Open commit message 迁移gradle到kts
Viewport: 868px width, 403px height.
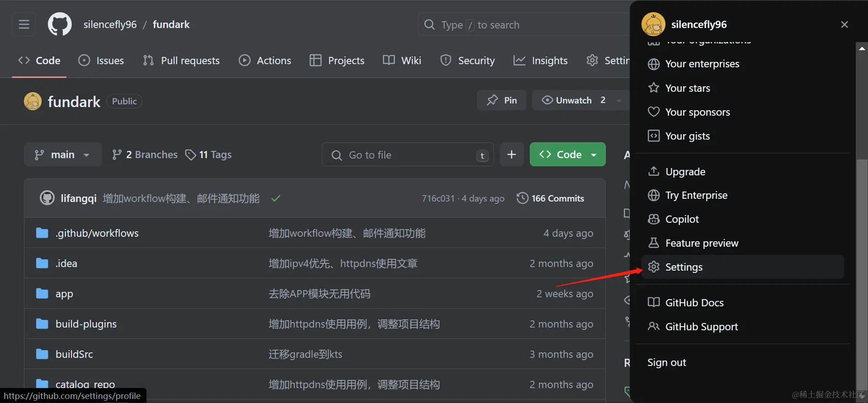[305, 354]
